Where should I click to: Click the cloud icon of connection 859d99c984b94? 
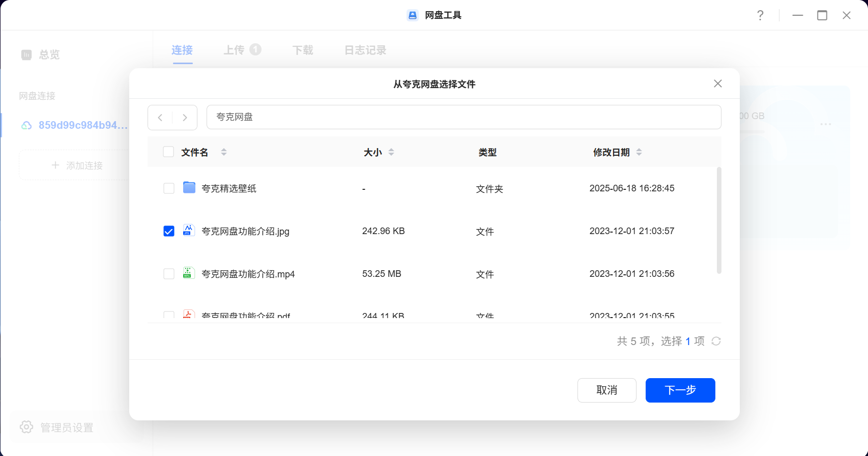26,125
